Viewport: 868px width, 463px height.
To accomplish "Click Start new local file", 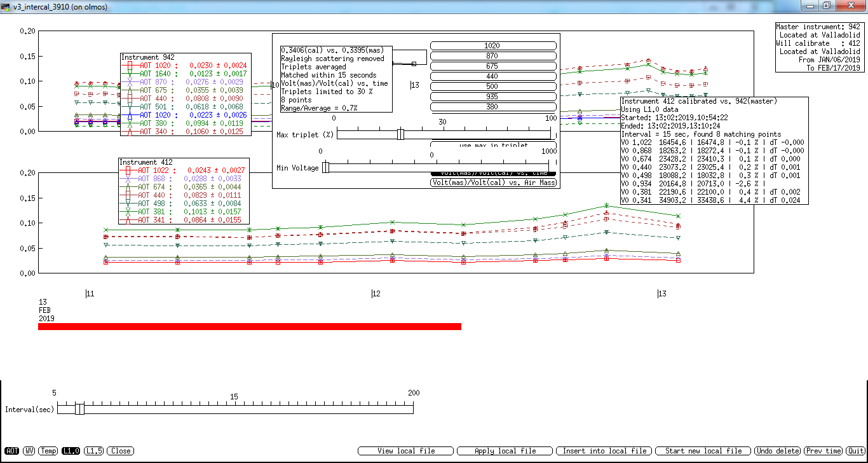I will point(703,451).
